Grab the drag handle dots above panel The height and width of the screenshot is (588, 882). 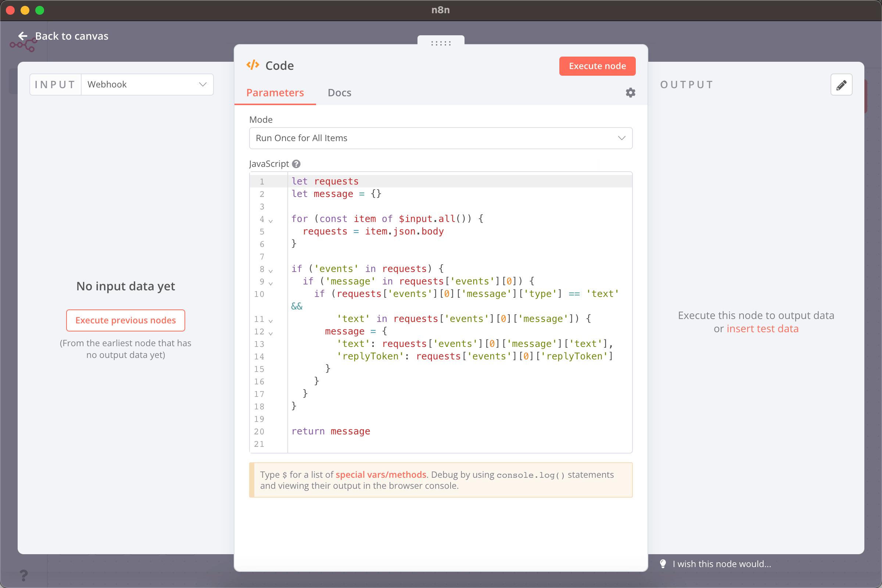click(441, 43)
